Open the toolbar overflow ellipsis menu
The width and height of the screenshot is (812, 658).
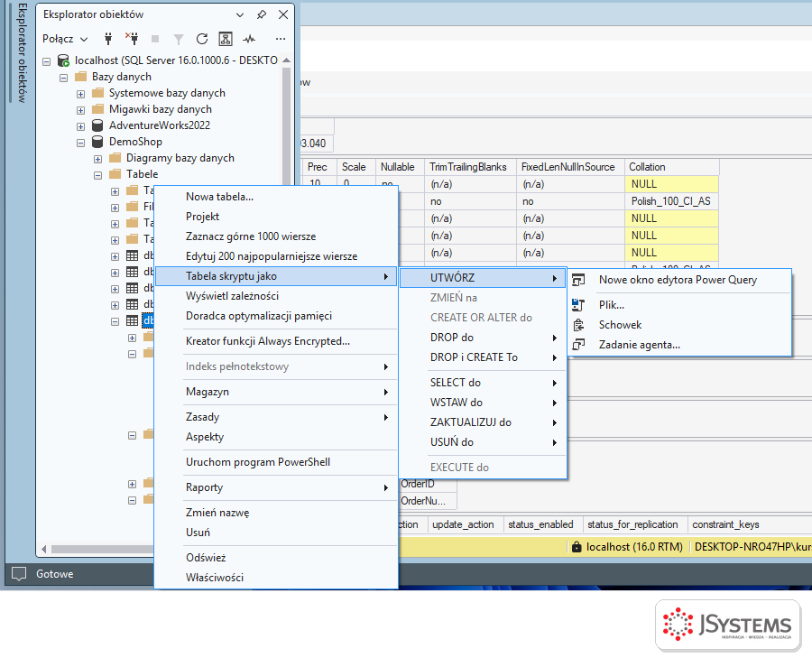[281, 38]
